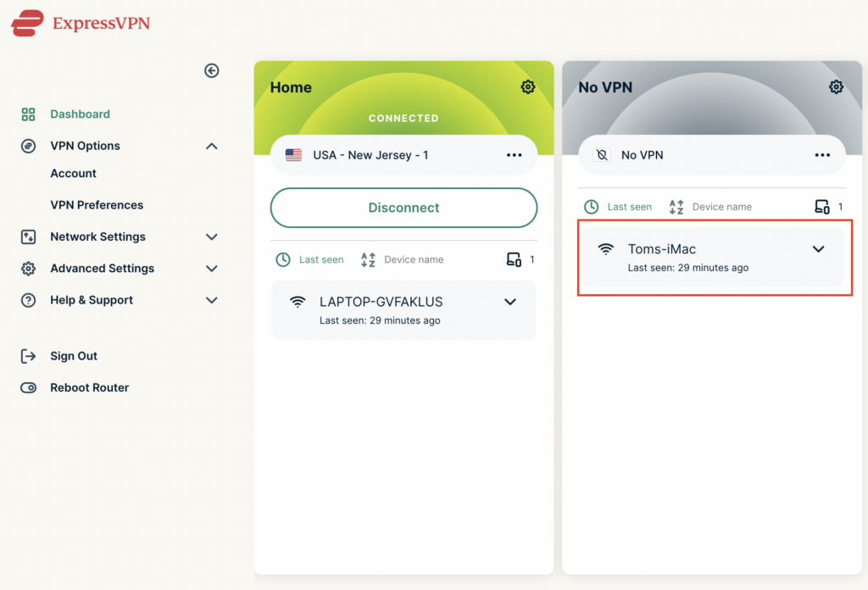Click the No VPN group title
Screen dimensions: 868x590
[605, 87]
